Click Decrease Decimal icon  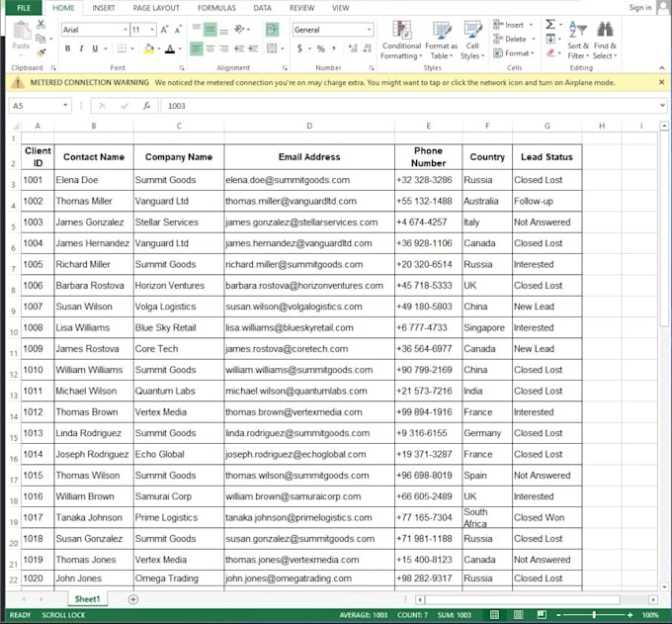click(367, 48)
